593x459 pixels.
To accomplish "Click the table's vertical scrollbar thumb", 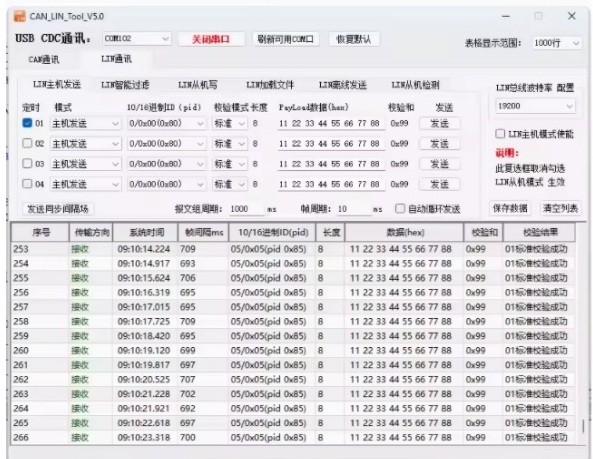I will pyautogui.click(x=583, y=426).
